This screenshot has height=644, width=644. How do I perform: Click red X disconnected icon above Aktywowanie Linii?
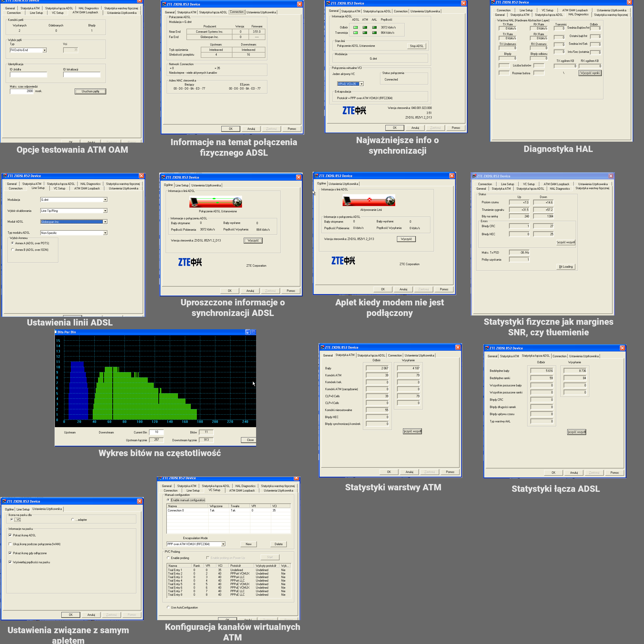click(369, 200)
